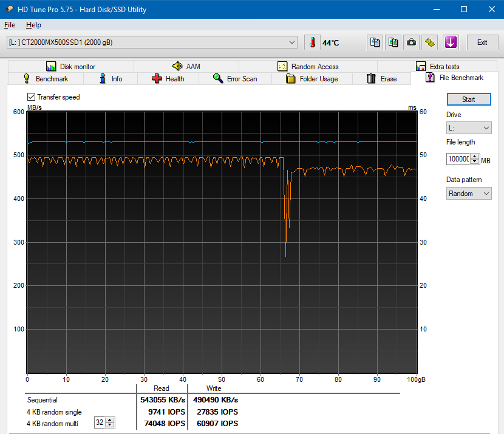This screenshot has width=504, height=434.
Task: Click Exit to close HD Tune Pro
Action: point(483,42)
